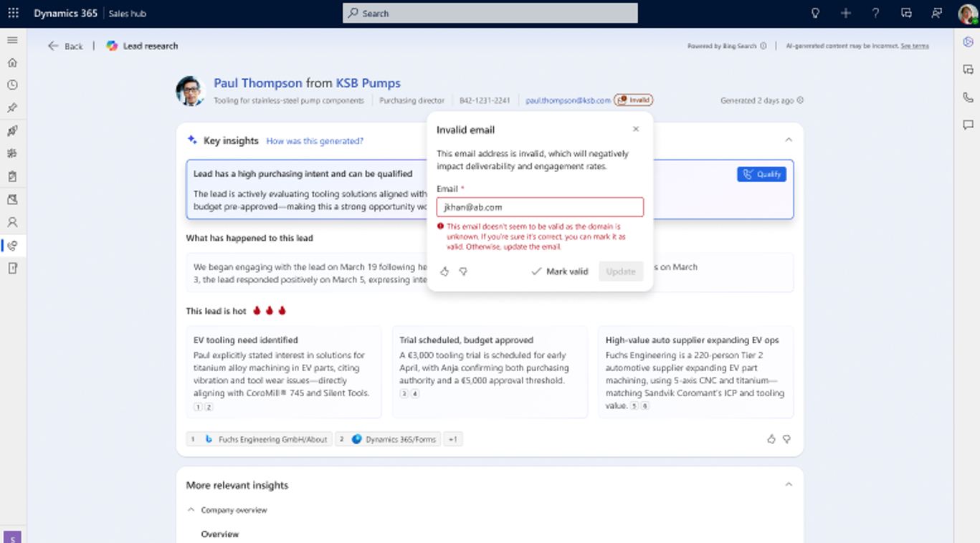This screenshot has height=543, width=980.
Task: Go to Home in left sidebar
Action: click(12, 62)
